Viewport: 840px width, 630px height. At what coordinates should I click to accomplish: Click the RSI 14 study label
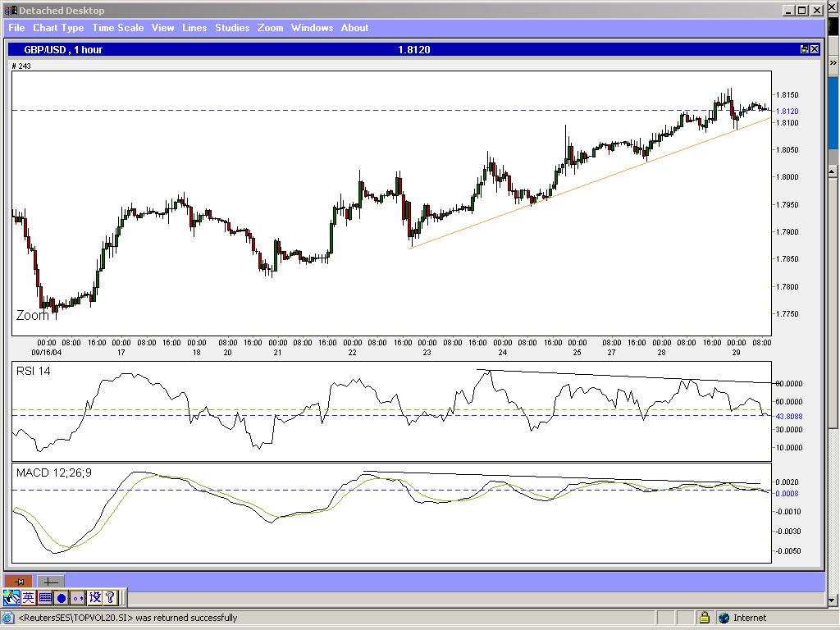(x=33, y=371)
